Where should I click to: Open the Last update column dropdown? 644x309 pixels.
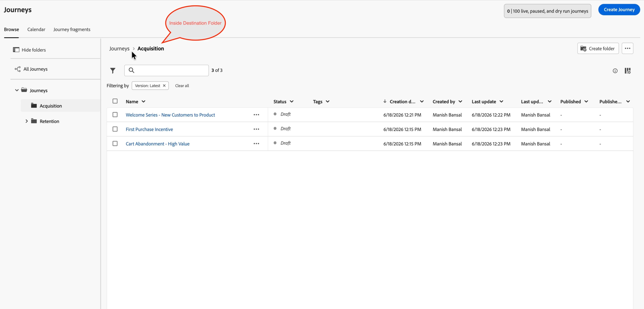click(501, 101)
